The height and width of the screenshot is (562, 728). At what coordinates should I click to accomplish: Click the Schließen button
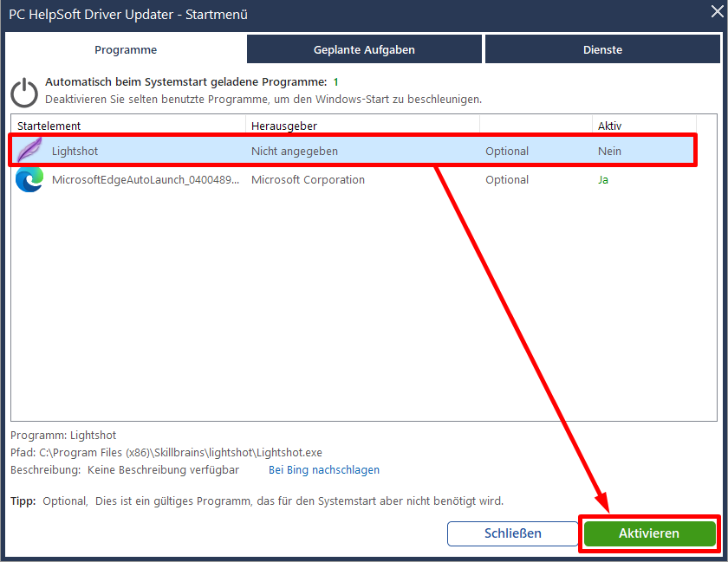pyautogui.click(x=512, y=533)
